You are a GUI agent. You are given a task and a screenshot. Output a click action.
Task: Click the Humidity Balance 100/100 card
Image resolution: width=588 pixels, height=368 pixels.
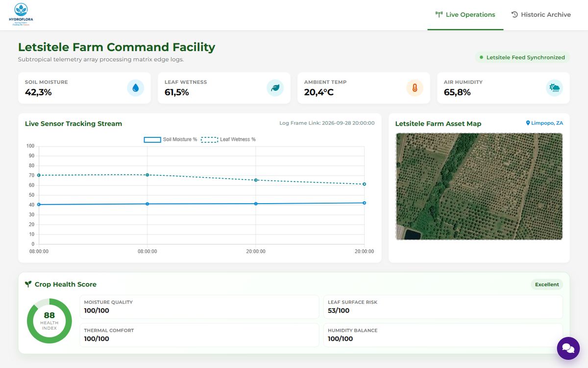pos(443,335)
